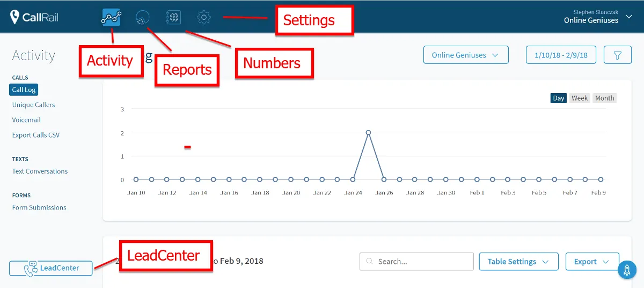Click the magnifier icon in search box
This screenshot has width=644, height=288.
coord(369,262)
